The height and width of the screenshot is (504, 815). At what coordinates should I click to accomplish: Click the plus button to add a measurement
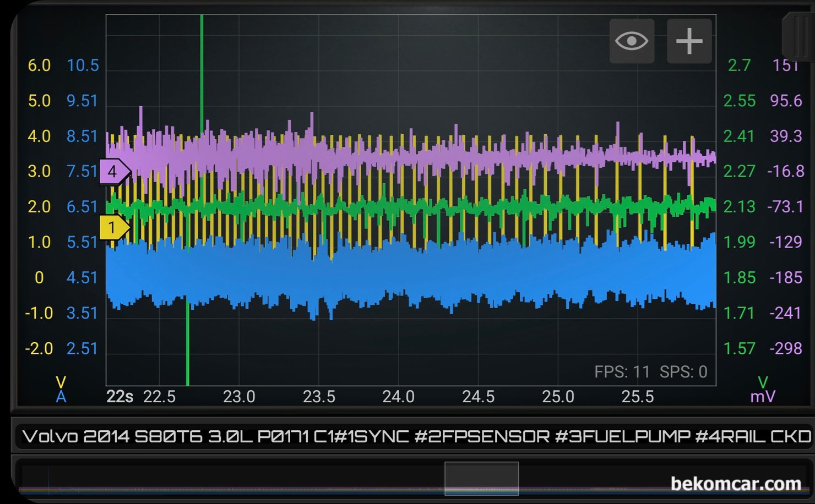tap(689, 41)
